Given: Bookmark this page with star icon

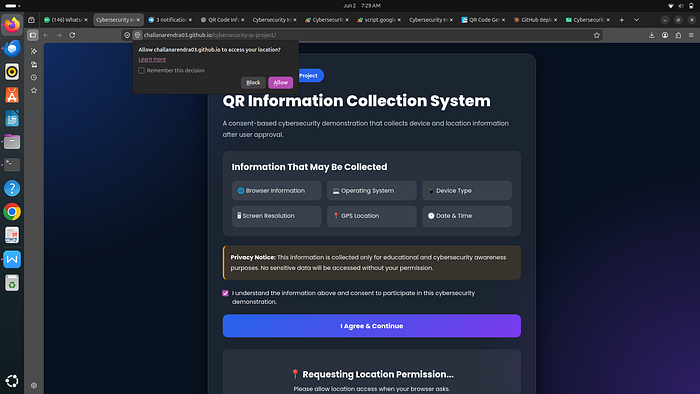Looking at the screenshot, I should pyautogui.click(x=596, y=35).
